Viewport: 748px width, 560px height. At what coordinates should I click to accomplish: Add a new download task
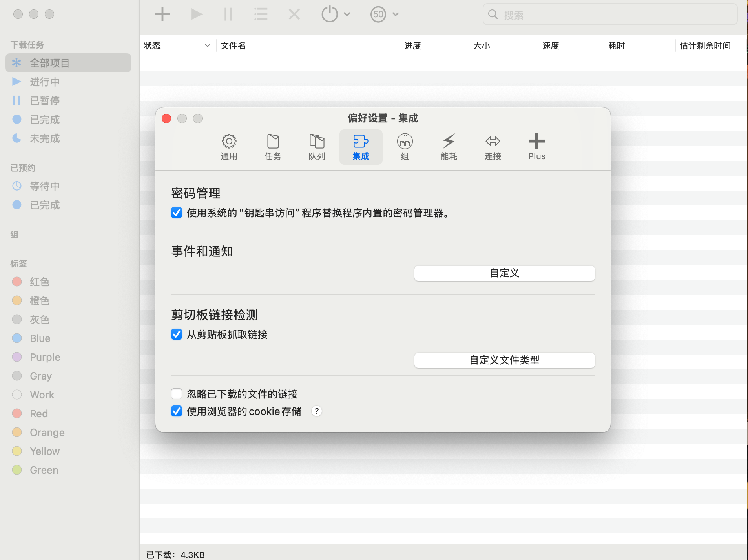(x=162, y=14)
